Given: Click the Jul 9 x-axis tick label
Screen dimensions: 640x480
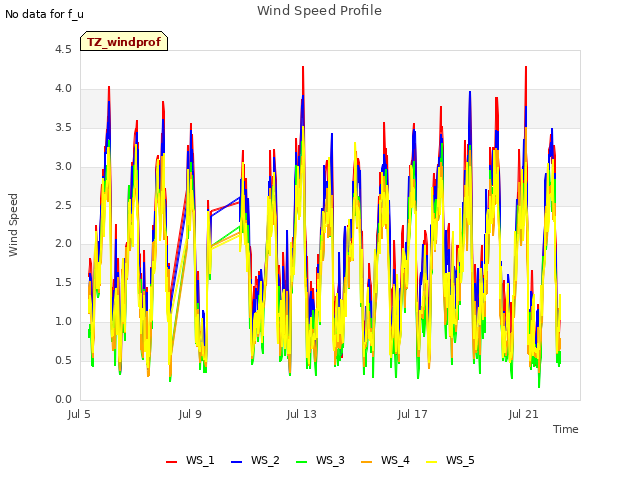Looking at the screenshot, I should coord(190,415).
